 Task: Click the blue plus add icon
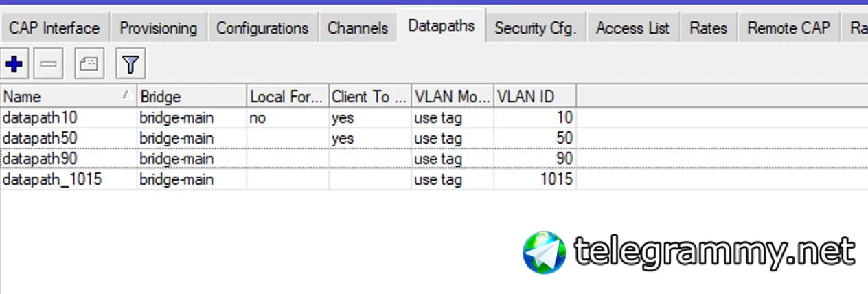pyautogui.click(x=14, y=65)
